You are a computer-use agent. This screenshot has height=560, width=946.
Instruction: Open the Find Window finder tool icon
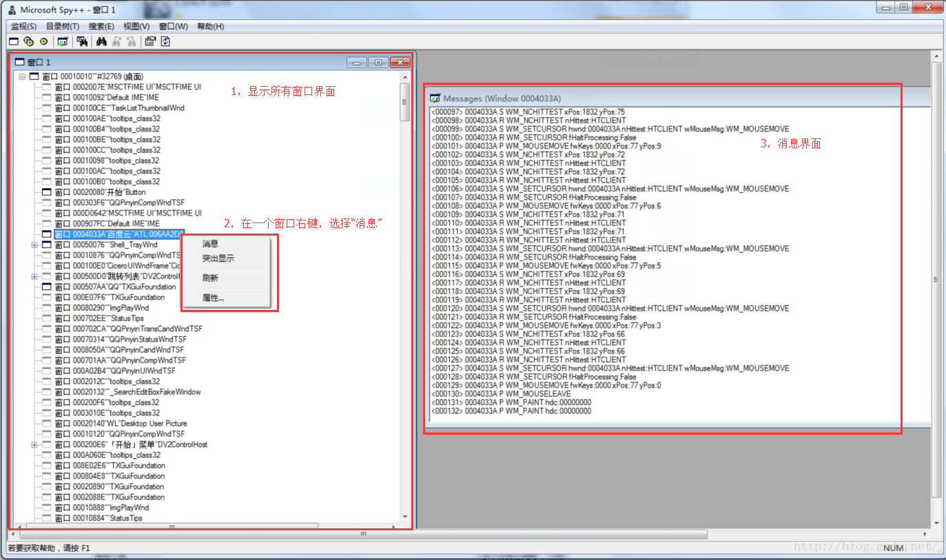[82, 41]
